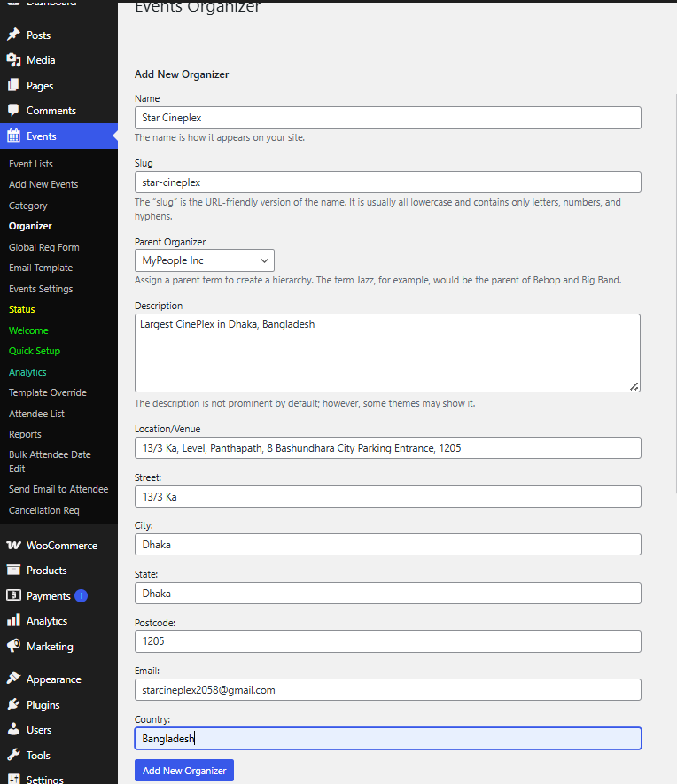Open the Category submenu item
This screenshot has height=784, width=677.
(x=28, y=206)
